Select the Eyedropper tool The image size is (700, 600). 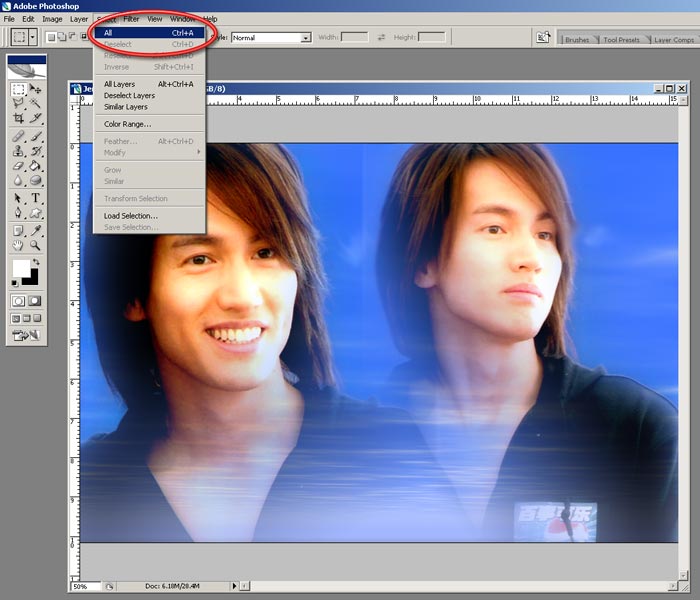(x=35, y=230)
